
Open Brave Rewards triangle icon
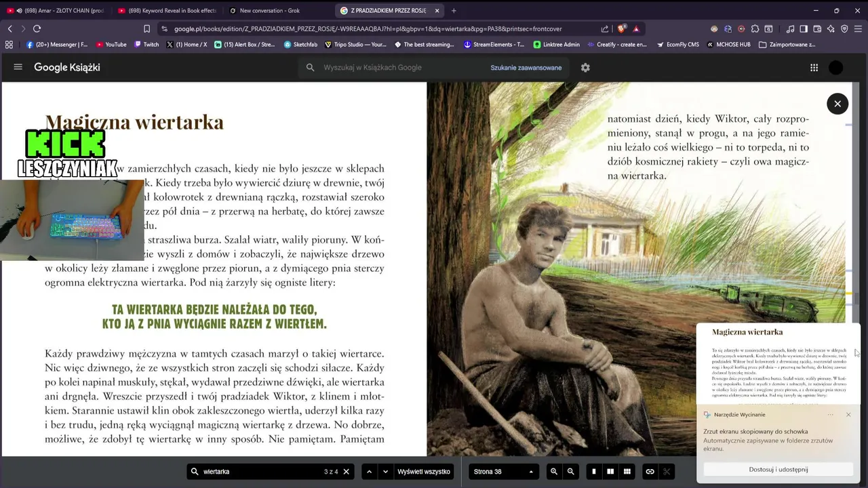click(636, 28)
